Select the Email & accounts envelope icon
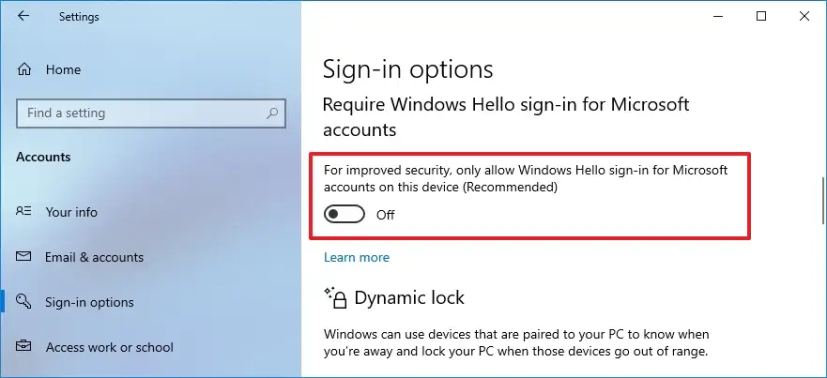Screen dimensions: 827x378 (x=24, y=257)
